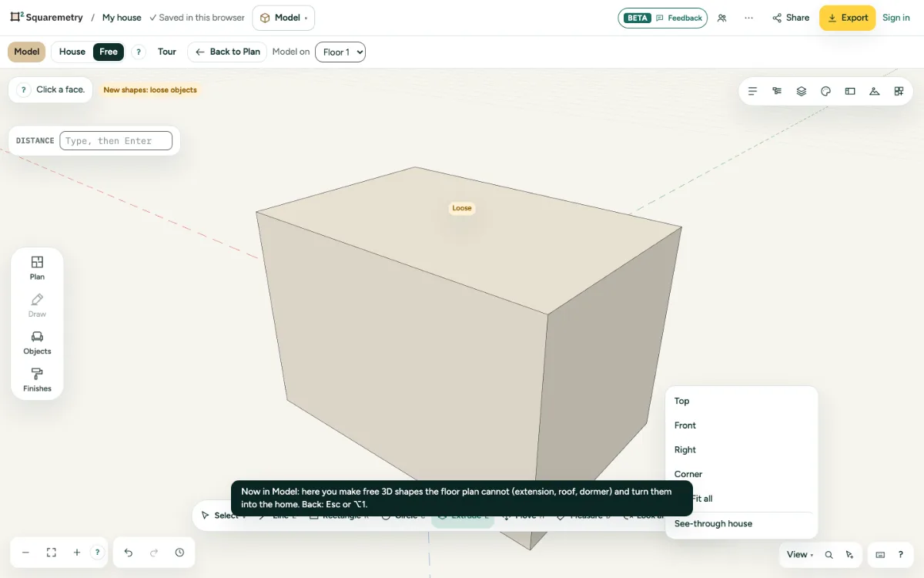This screenshot has width=924, height=578.
Task: Expand the Model dropdown in header
Action: pos(283,18)
